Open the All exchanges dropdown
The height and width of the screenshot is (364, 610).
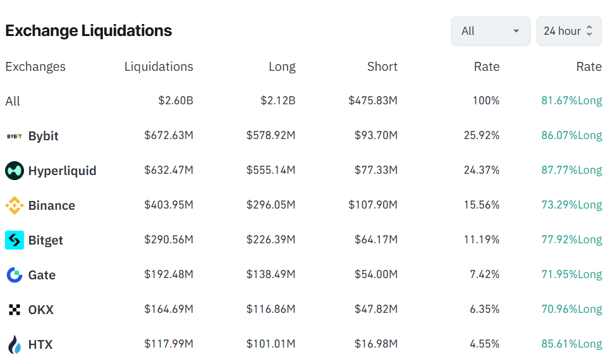[x=491, y=30]
